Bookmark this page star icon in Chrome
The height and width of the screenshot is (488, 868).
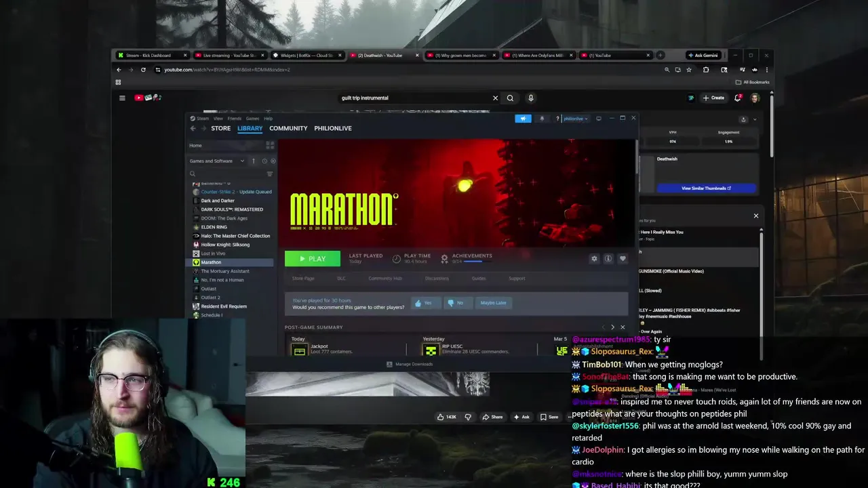(x=689, y=70)
